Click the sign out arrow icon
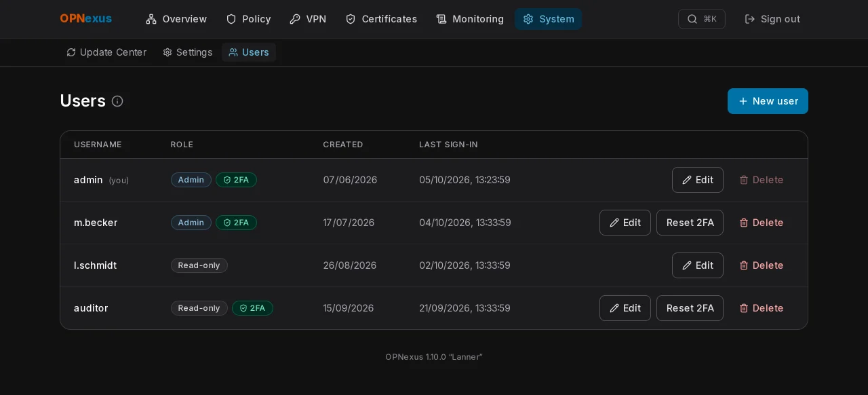The image size is (868, 395). pos(750,19)
